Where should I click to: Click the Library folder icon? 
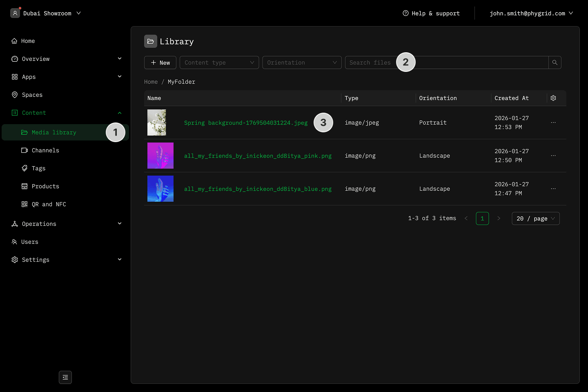(151, 41)
